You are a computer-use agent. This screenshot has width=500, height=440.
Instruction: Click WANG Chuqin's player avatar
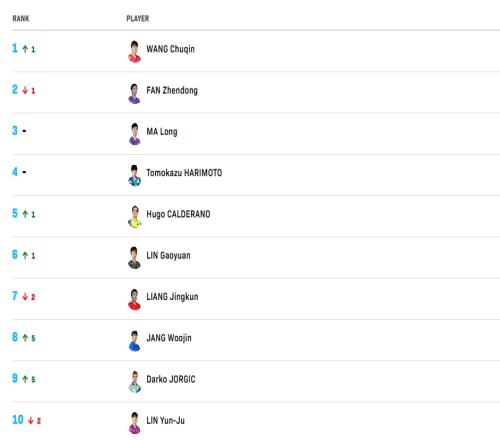click(135, 51)
